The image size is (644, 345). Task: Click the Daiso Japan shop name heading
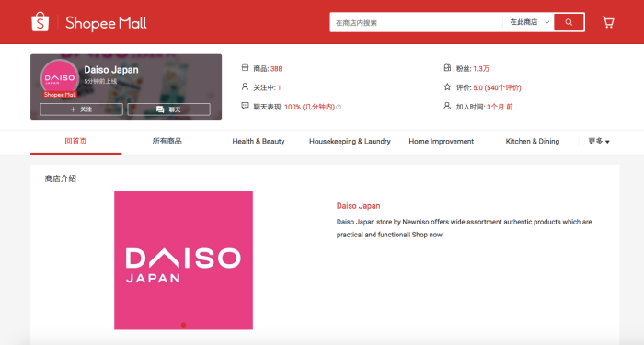(111, 70)
